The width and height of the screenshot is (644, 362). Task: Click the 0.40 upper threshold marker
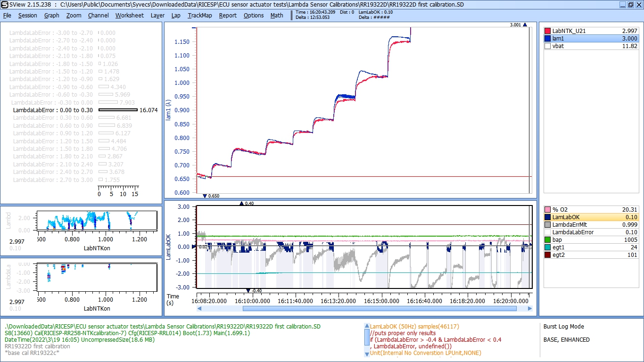[x=242, y=204]
